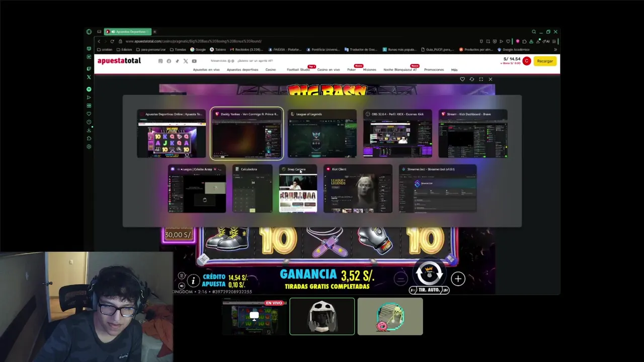This screenshot has width=644, height=362.
Task: Open Apuestas en vivo menu
Action: click(206, 70)
